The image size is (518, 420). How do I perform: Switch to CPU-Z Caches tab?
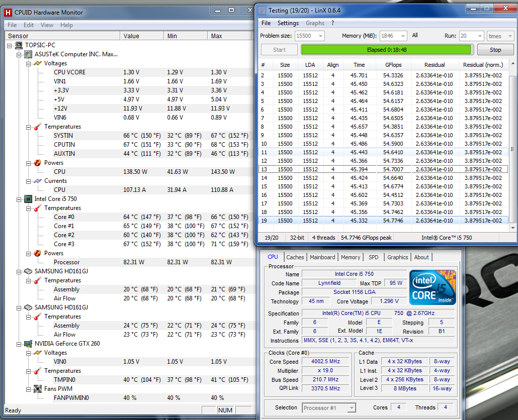(295, 257)
